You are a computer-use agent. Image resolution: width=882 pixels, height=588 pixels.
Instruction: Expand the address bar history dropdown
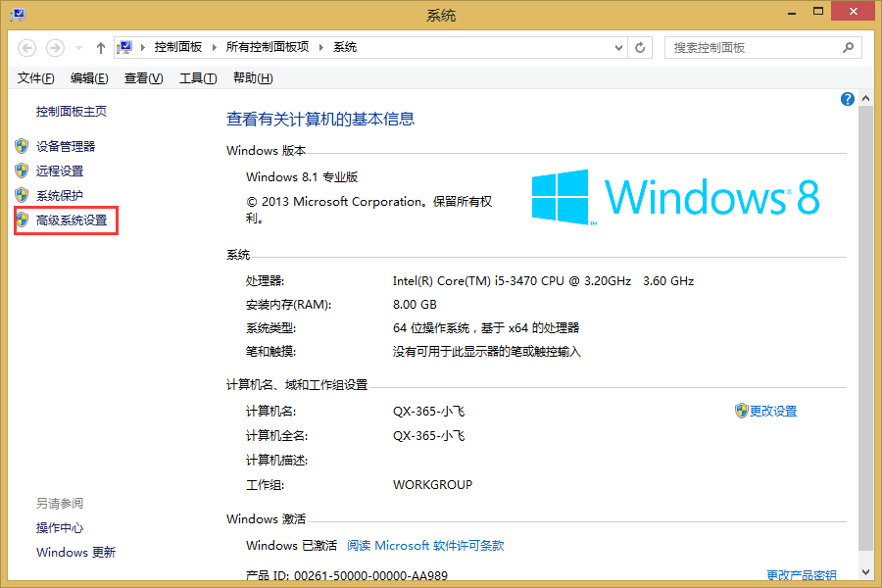618,48
